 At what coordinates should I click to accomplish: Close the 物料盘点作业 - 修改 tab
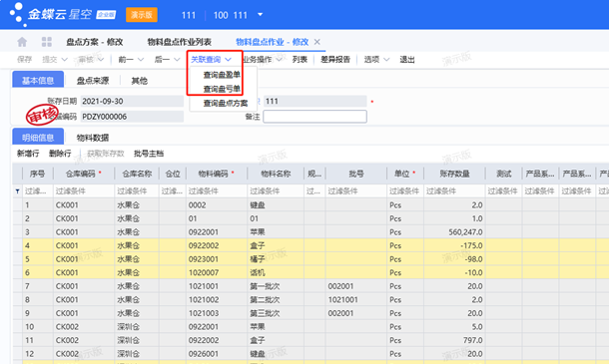[x=316, y=42]
